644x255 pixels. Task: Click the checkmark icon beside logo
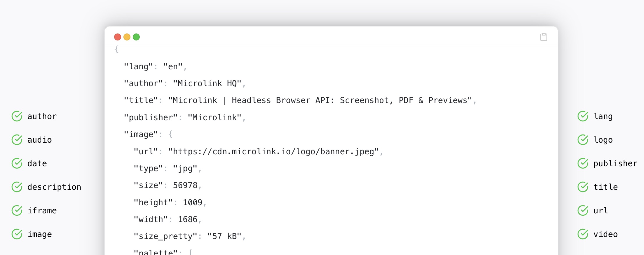coord(583,140)
